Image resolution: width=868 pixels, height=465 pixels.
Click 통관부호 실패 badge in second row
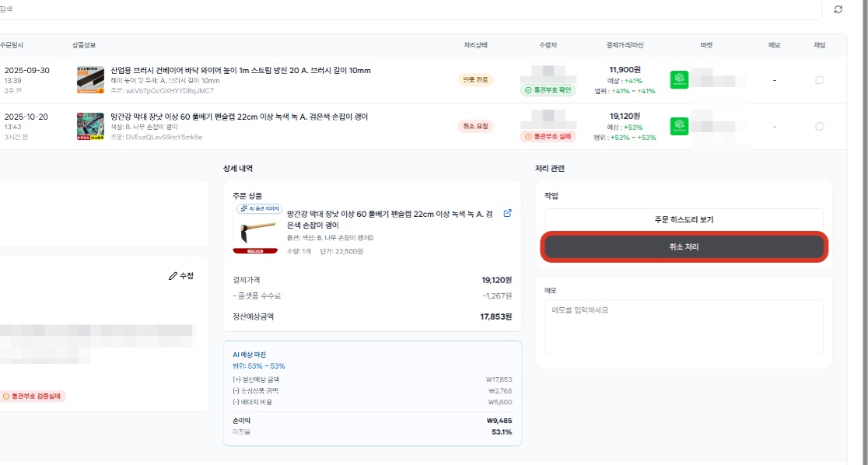tap(548, 137)
